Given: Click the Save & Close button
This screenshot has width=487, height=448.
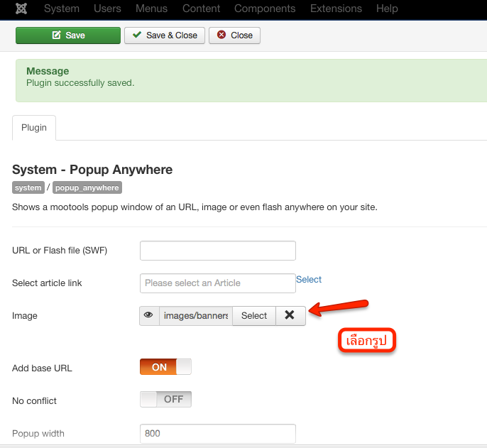Looking at the screenshot, I should pyautogui.click(x=165, y=35).
